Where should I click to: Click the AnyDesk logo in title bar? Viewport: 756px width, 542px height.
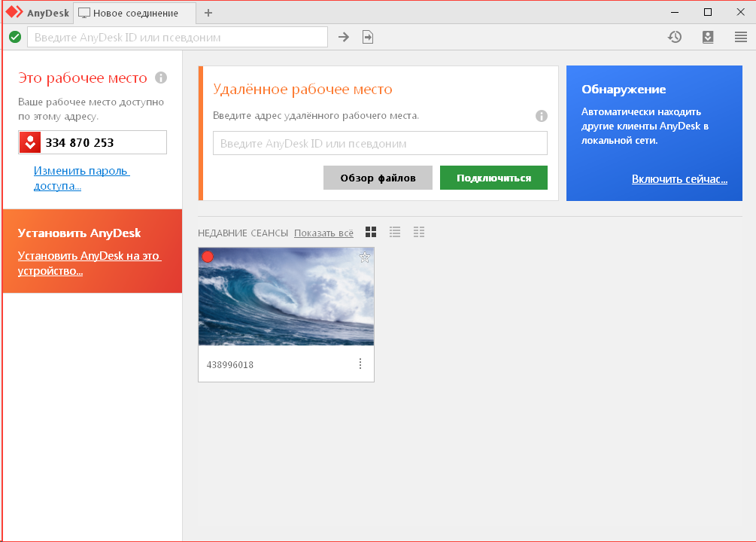click(x=14, y=12)
